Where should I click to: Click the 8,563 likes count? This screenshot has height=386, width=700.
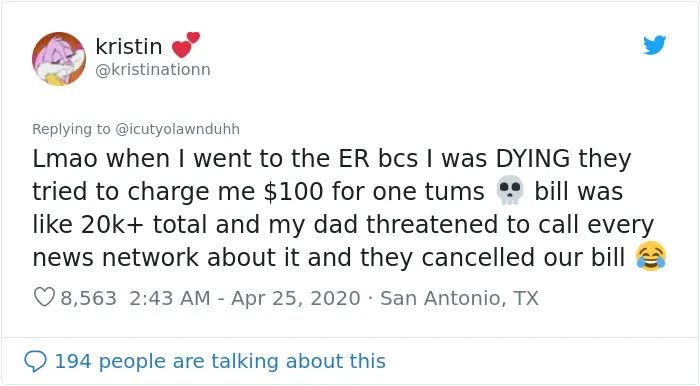(89, 298)
